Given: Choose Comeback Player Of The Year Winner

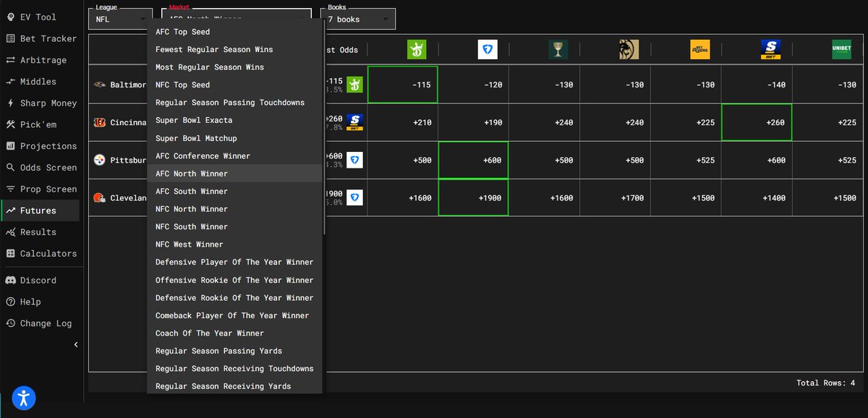Looking at the screenshot, I should 235,315.
